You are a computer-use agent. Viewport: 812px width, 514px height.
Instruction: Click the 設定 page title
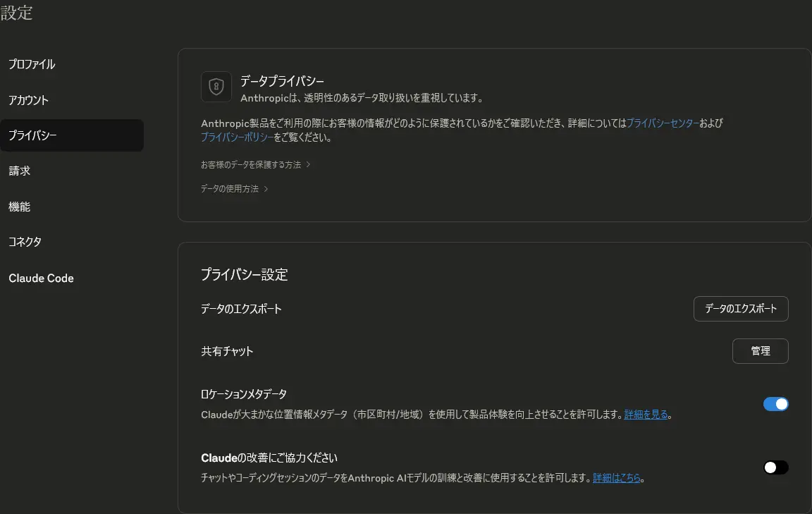coord(17,13)
